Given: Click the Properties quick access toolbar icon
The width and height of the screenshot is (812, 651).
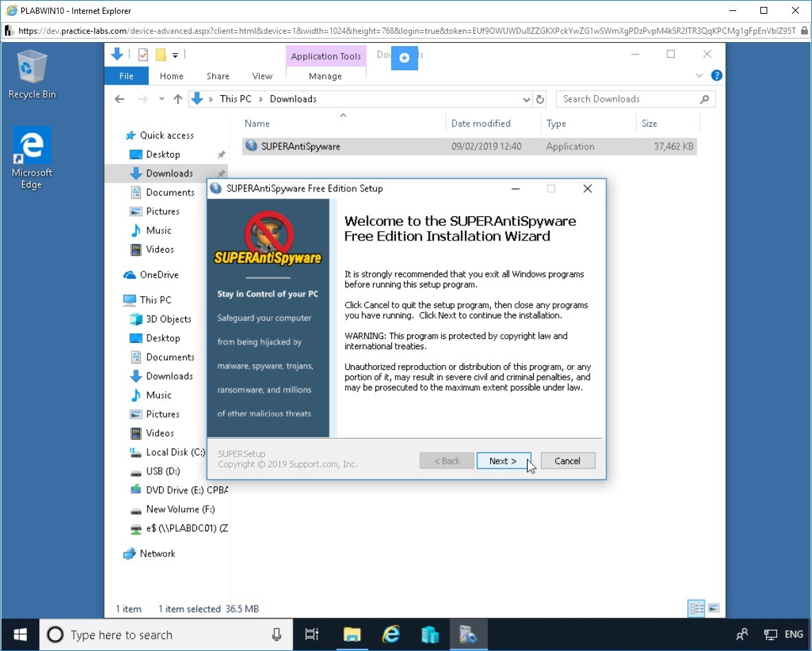Looking at the screenshot, I should [143, 54].
